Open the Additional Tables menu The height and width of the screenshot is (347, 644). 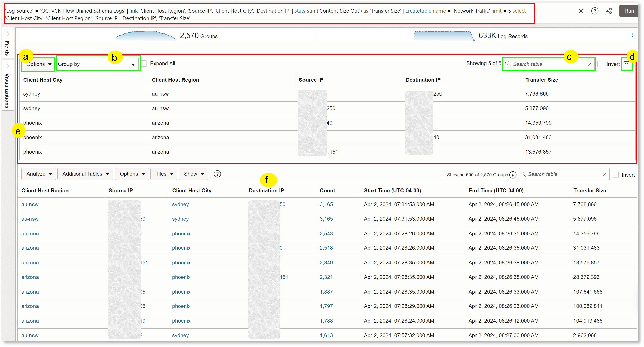coord(85,174)
